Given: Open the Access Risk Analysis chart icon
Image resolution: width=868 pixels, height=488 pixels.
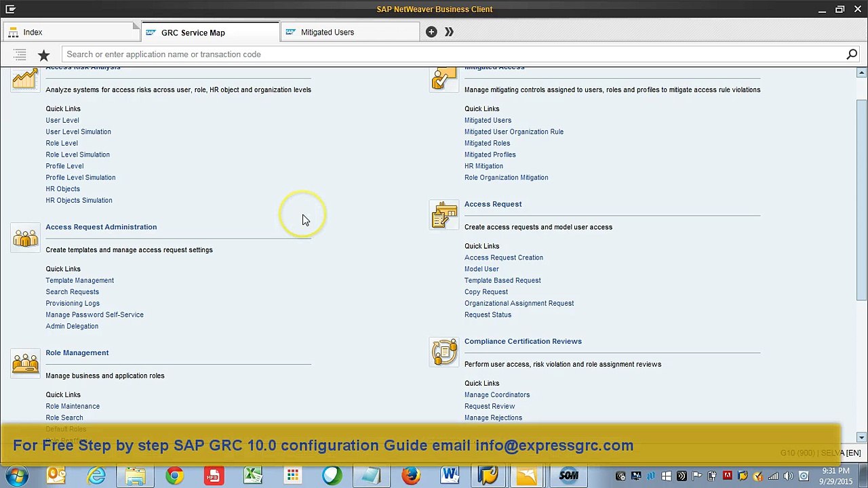Looking at the screenshot, I should [25, 79].
